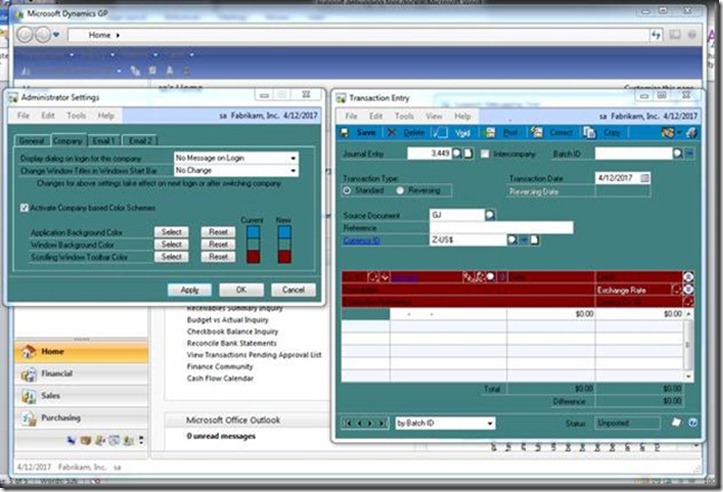Click the New teal window color swatch
723x492 pixels.
pos(284,244)
